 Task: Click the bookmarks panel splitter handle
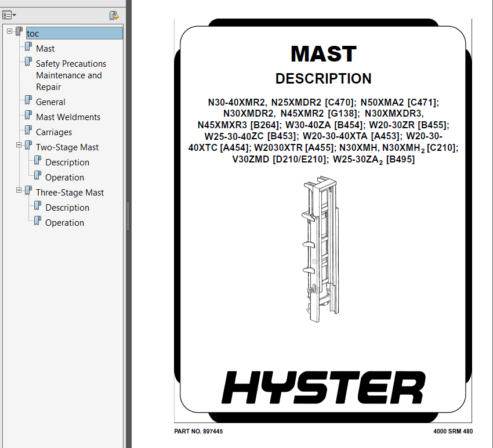tap(128, 216)
